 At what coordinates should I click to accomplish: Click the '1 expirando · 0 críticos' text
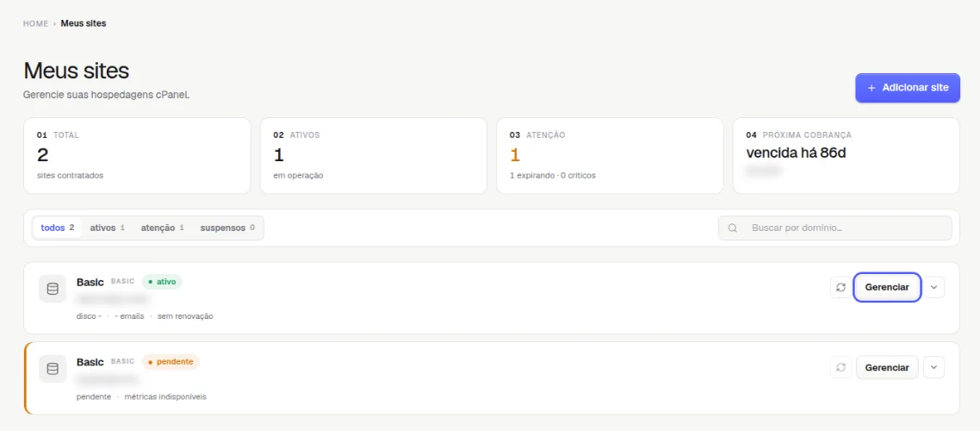553,175
